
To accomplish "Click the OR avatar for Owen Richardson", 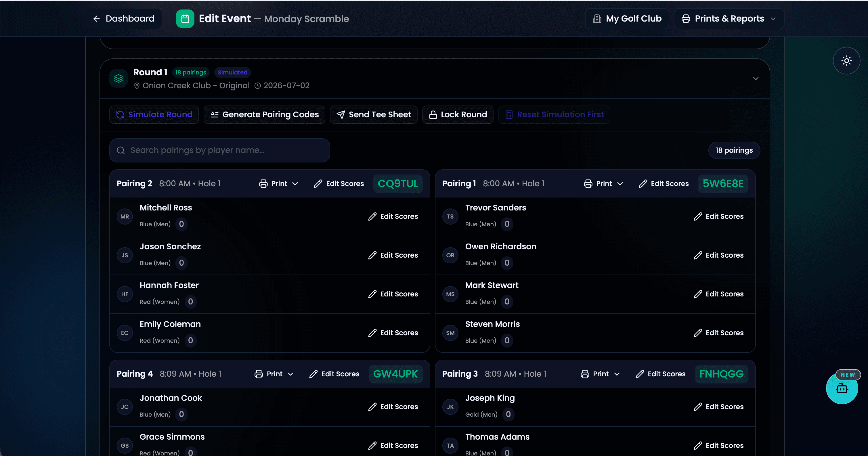I will [450, 255].
